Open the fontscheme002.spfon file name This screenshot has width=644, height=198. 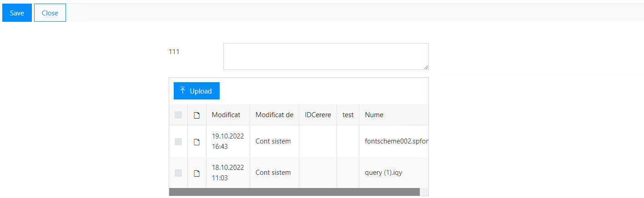[396, 141]
